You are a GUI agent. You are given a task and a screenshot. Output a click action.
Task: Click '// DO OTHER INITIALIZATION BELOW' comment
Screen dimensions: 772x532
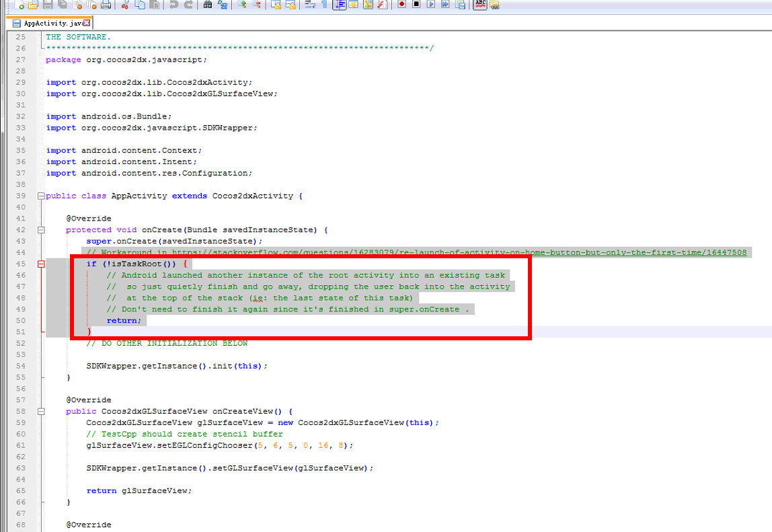pos(167,343)
